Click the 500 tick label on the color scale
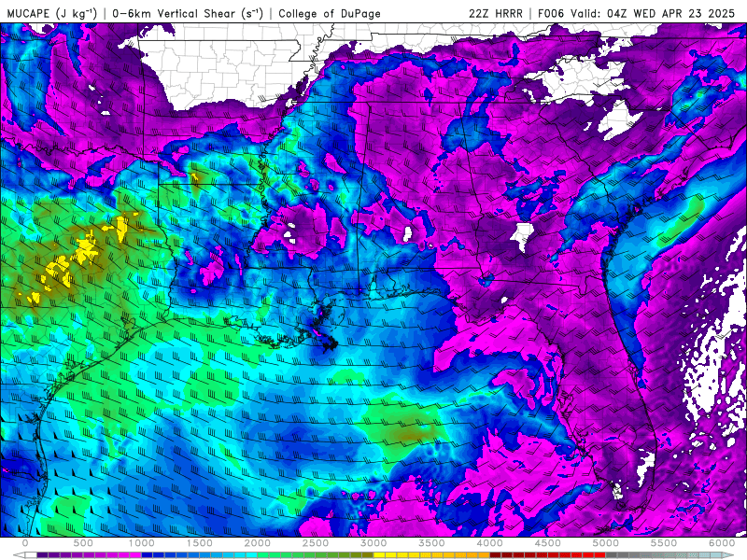This screenshot has width=747, height=560. point(83,543)
